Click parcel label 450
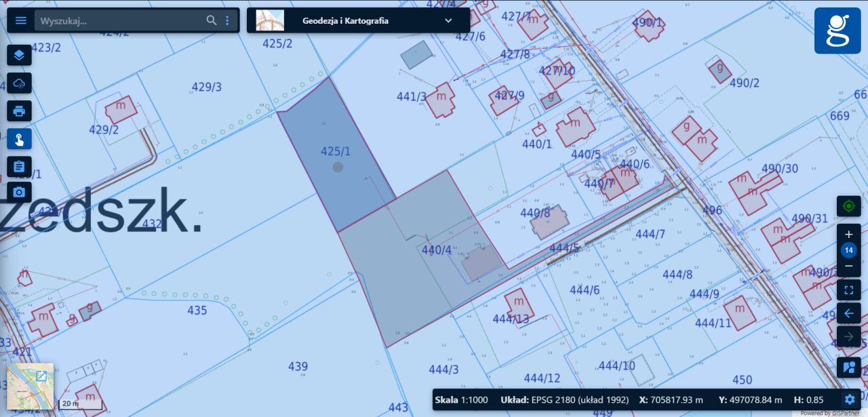868x417 pixels. click(742, 380)
